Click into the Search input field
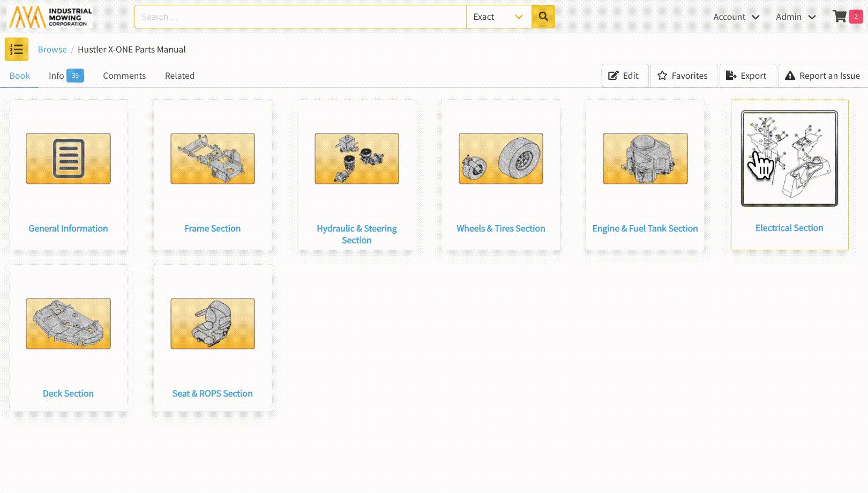Image resolution: width=868 pixels, height=493 pixels. click(x=300, y=17)
